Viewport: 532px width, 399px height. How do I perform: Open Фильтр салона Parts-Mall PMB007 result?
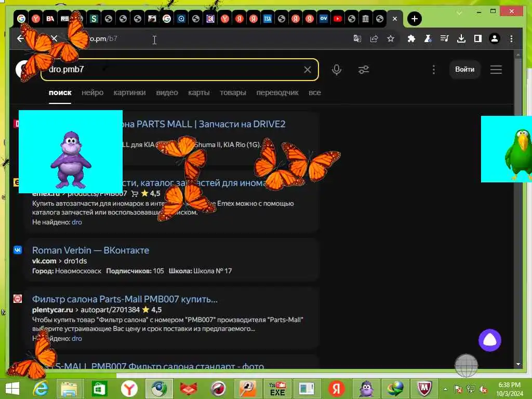(x=125, y=299)
